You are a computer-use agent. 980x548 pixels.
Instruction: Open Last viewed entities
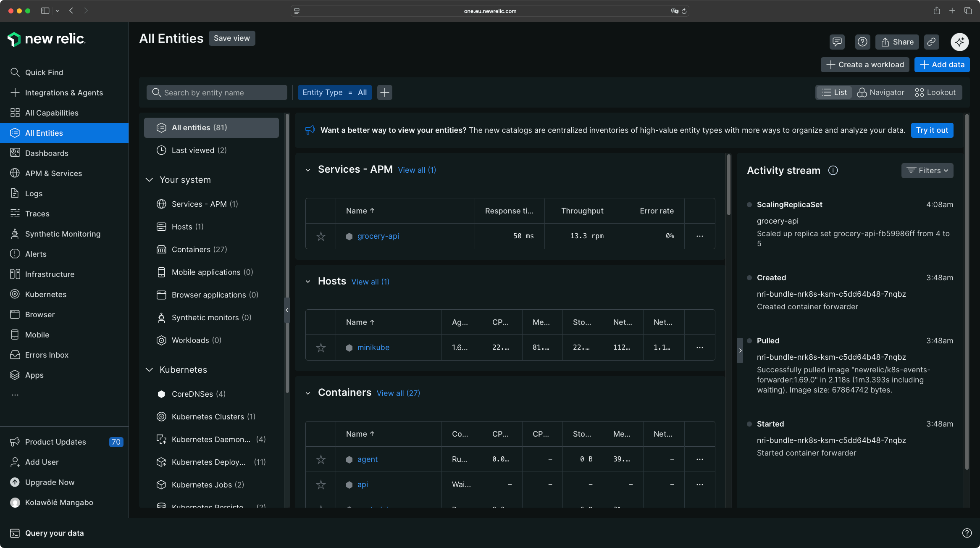(x=192, y=150)
